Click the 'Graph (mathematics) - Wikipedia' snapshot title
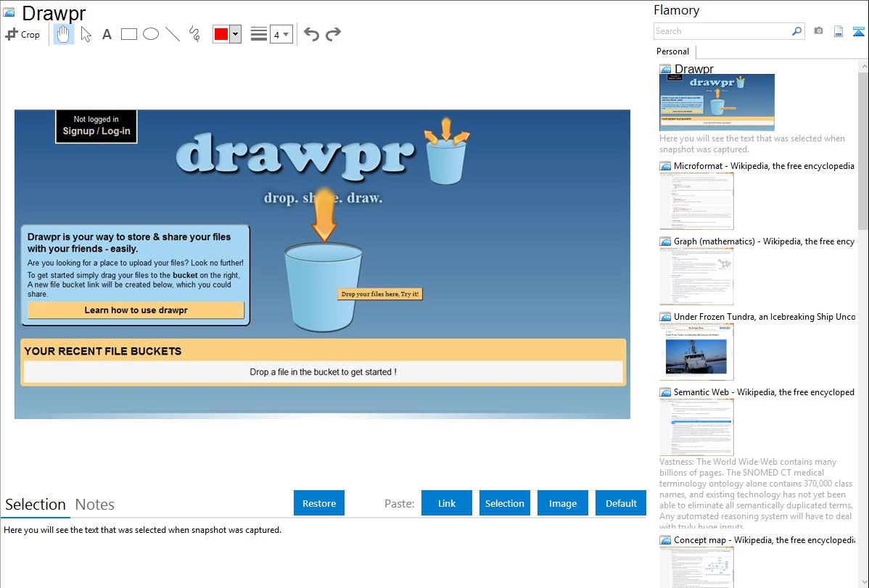The image size is (869, 588). pos(764,241)
